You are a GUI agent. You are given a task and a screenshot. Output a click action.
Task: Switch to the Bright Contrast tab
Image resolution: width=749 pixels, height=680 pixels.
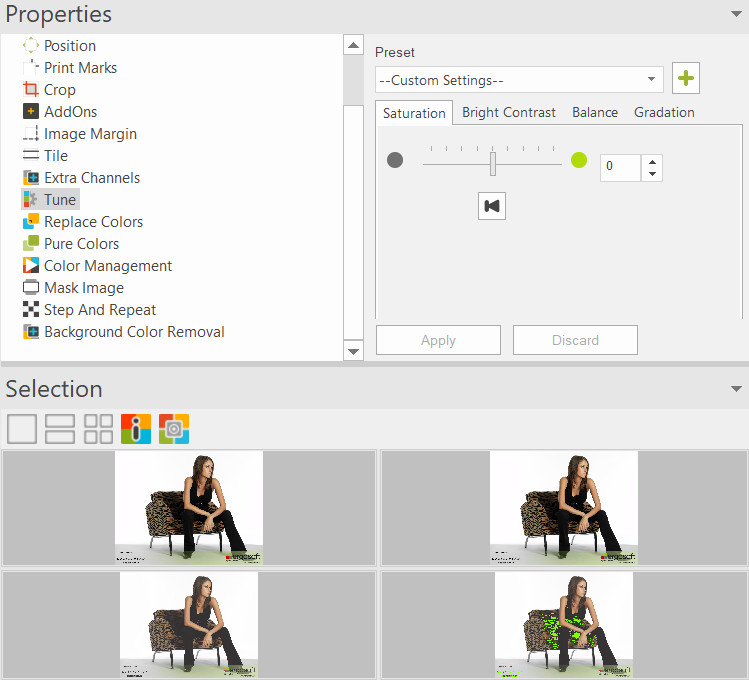[509, 112]
